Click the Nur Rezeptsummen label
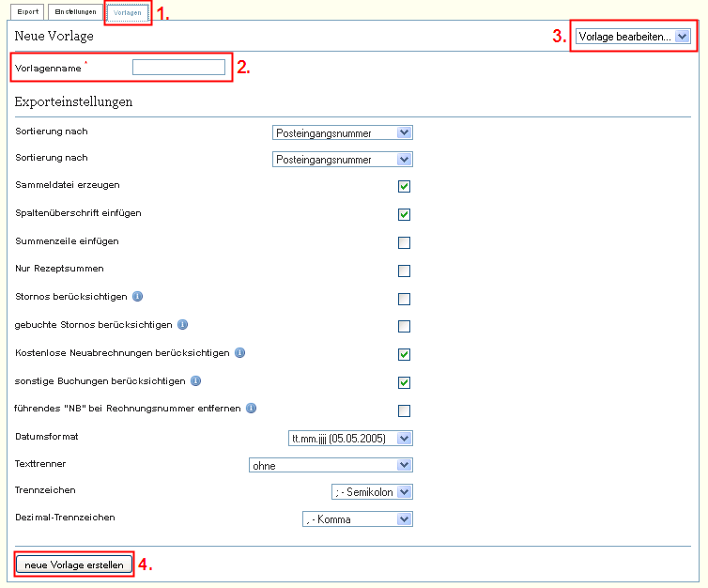708x588 pixels. (x=59, y=269)
